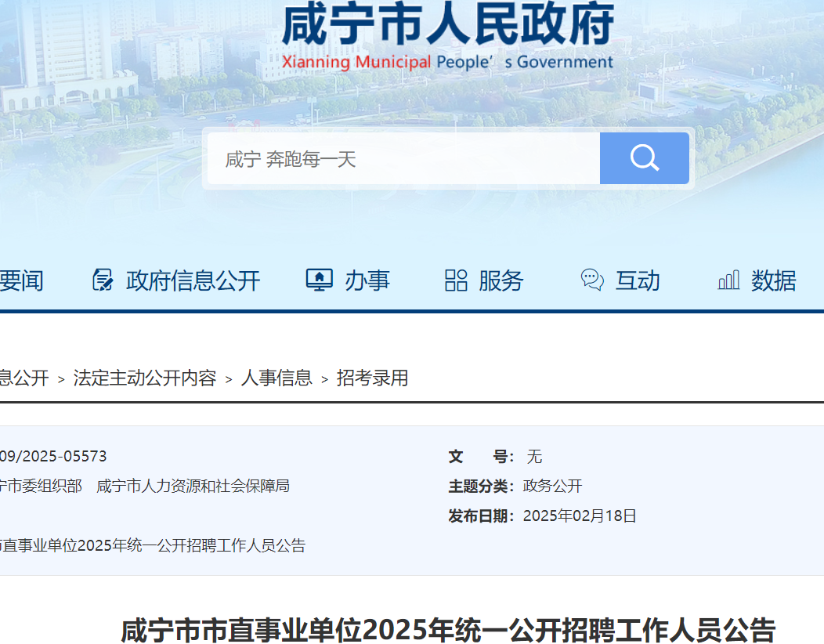
Task: Click the monitor icon beside 办事
Action: (319, 280)
